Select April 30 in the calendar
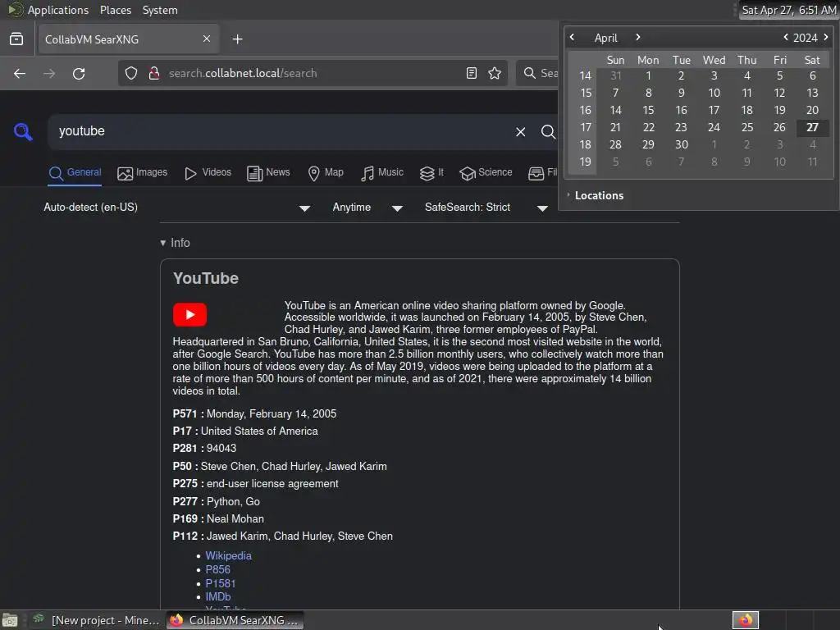This screenshot has height=630, width=840. tap(682, 144)
